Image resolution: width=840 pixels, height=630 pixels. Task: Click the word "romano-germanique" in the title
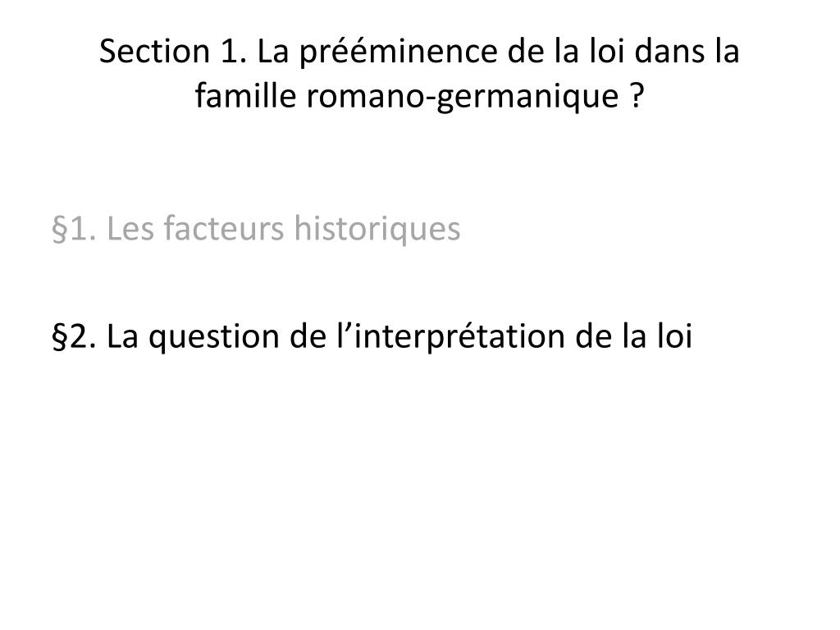(x=463, y=98)
